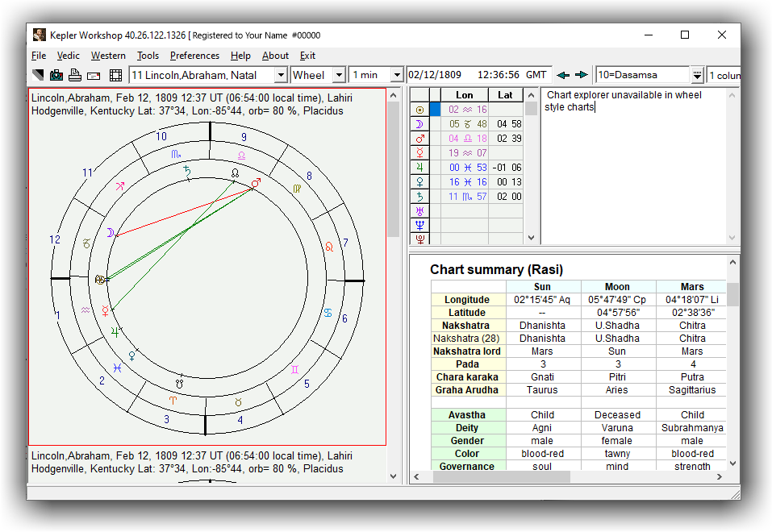Image resolution: width=772 pixels, height=532 pixels.
Task: Select the Mars symbol in planet table
Action: tap(419, 139)
